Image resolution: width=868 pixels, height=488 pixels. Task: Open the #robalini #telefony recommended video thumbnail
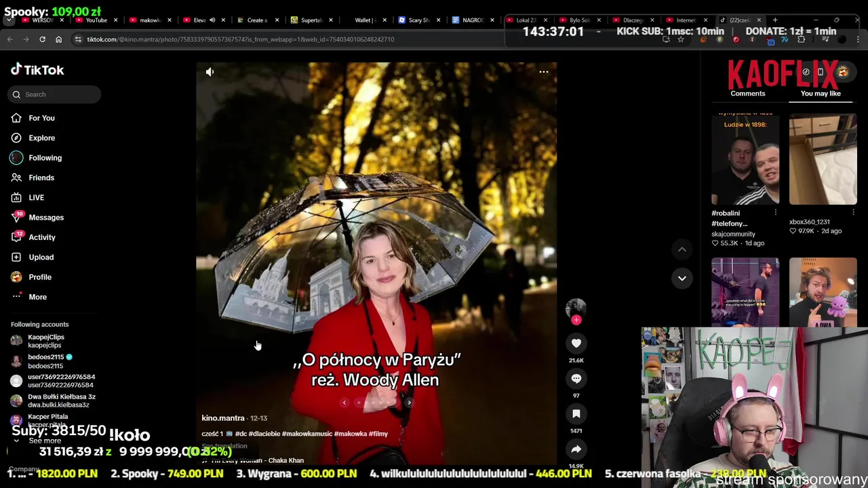[745, 159]
